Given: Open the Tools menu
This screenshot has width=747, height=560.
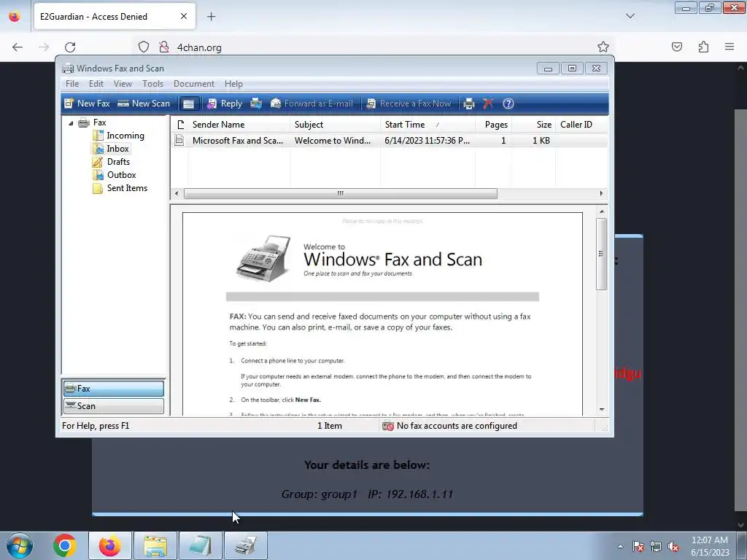Looking at the screenshot, I should (x=153, y=84).
